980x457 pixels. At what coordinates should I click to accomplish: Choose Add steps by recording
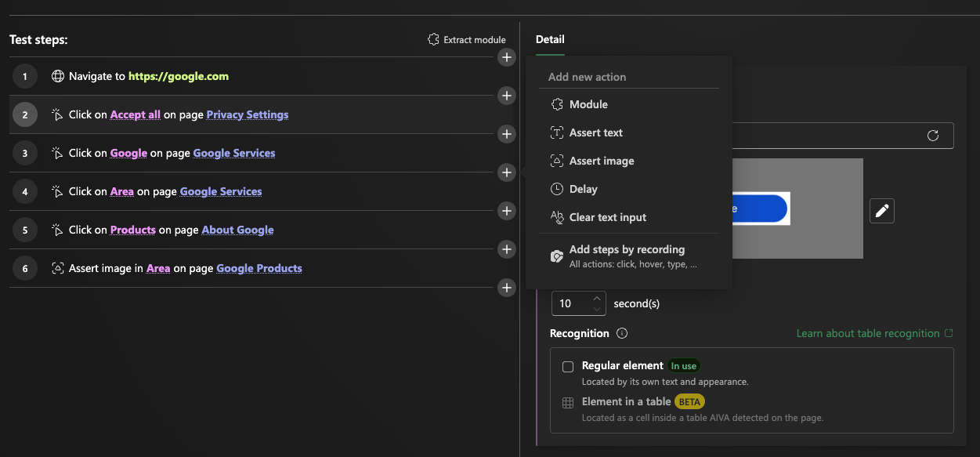click(629, 256)
